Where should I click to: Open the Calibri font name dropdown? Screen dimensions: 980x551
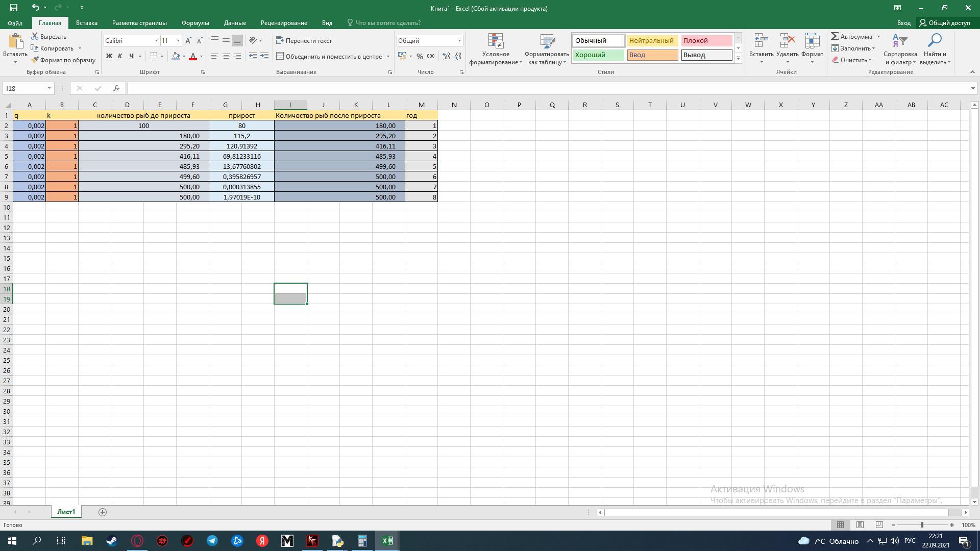click(156, 40)
